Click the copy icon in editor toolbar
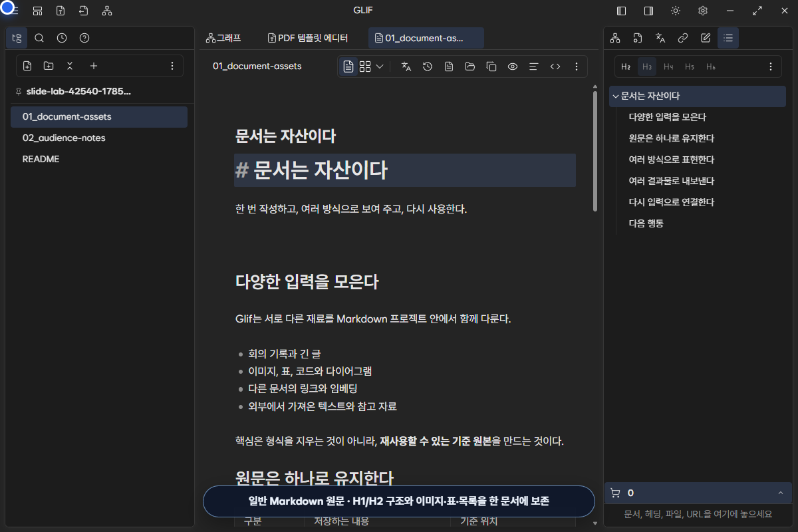The height and width of the screenshot is (532, 798). (491, 66)
